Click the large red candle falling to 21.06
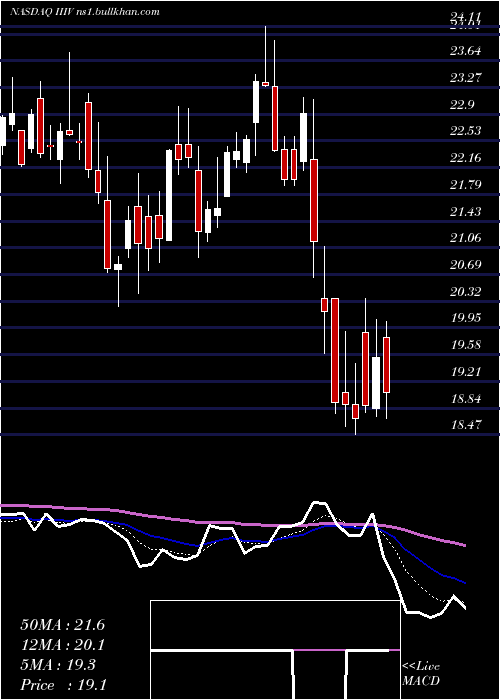The width and height of the screenshot is (500, 700). 314,200
